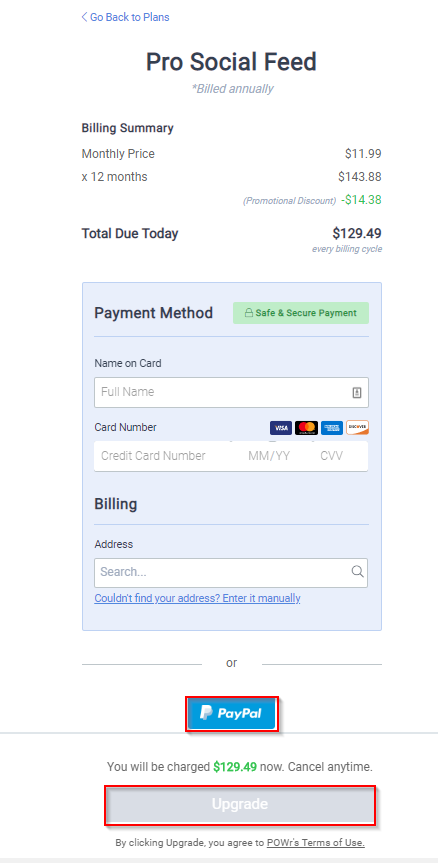
Task: Click the Discover card icon
Action: click(x=358, y=428)
